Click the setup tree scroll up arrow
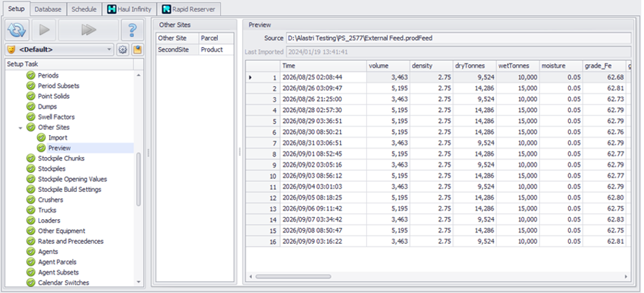 139,76
